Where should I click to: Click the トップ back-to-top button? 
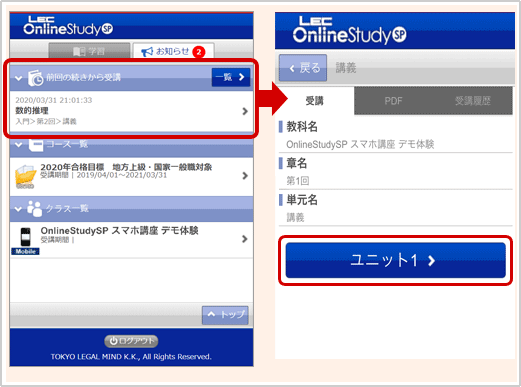point(225,315)
